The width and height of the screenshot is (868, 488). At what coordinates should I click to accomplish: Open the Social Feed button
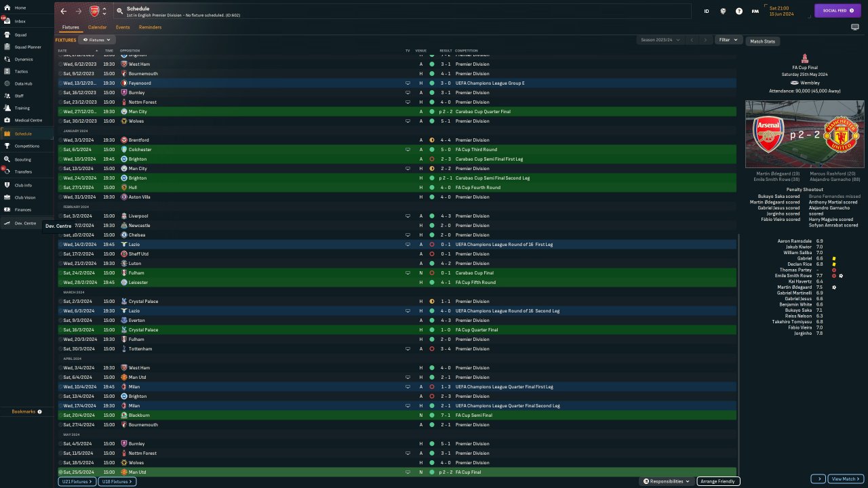point(837,11)
